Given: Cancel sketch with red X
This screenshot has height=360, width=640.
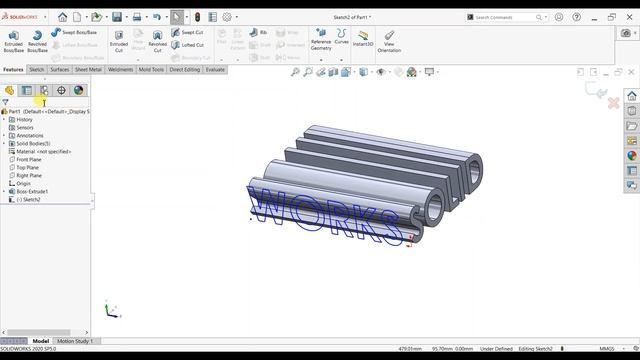Looking at the screenshot, I should (613, 103).
